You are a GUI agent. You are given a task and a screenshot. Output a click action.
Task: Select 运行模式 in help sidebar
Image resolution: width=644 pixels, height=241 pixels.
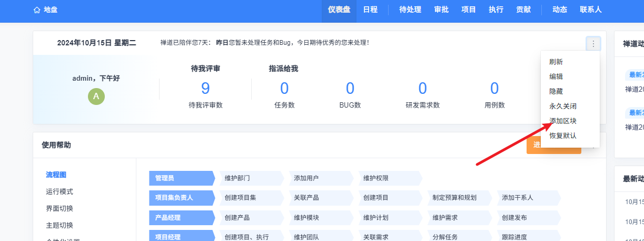pos(60,191)
